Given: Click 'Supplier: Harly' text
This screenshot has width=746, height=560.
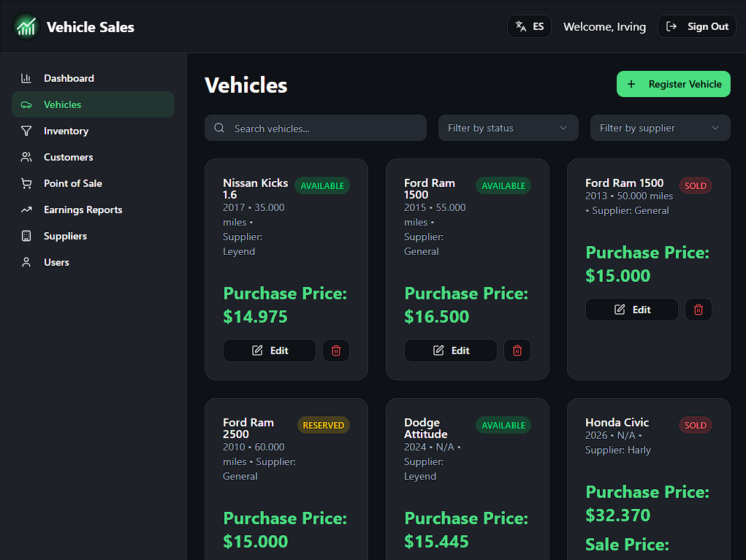Looking at the screenshot, I should coord(618,450).
